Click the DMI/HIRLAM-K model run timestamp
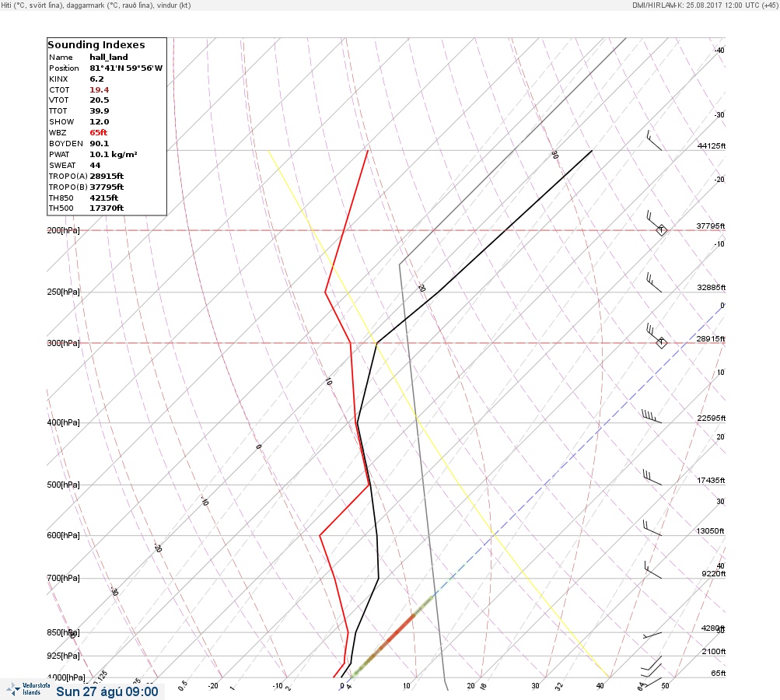 (705, 5)
